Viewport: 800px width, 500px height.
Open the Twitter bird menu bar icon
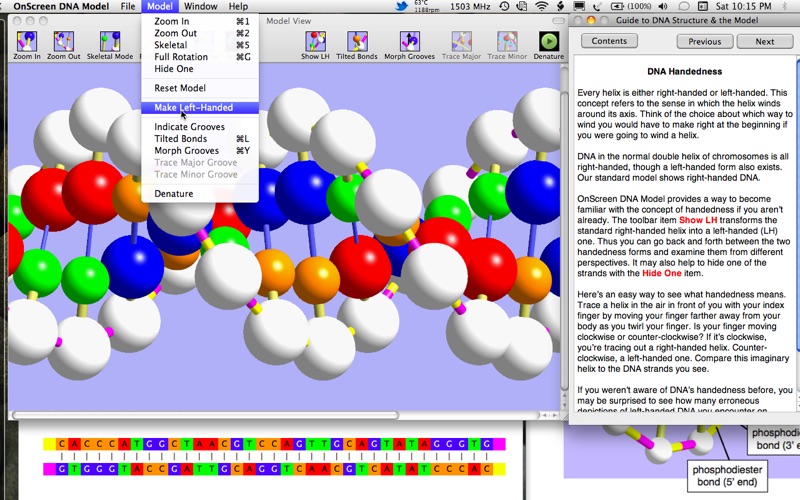(402, 6)
